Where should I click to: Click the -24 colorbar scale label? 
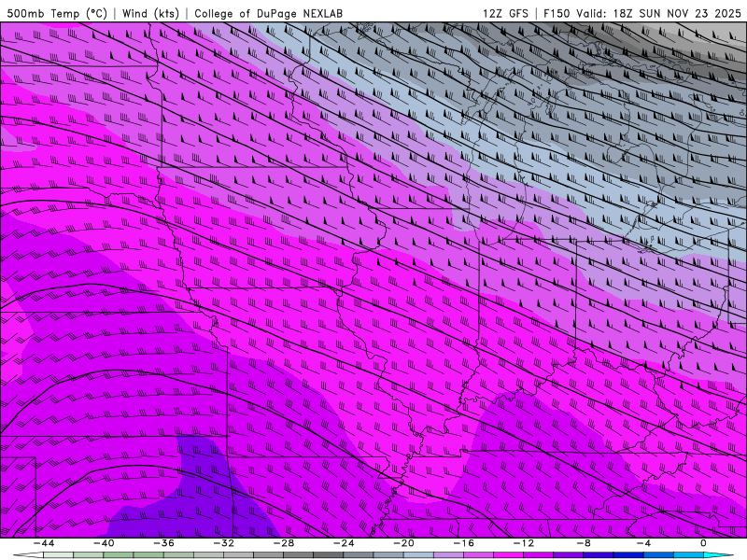point(344,543)
